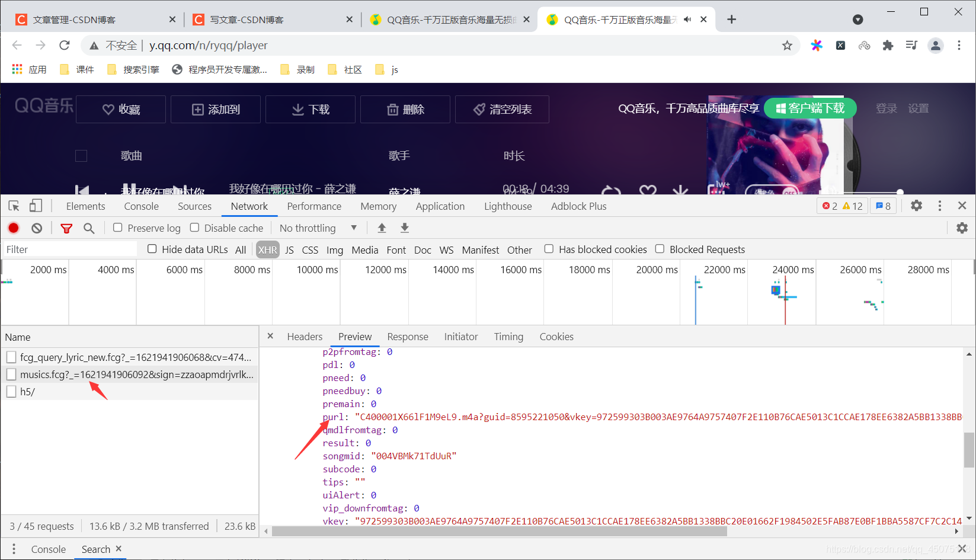Viewport: 976px width, 560px height.
Task: Enable Preserve log checkbox
Action: click(118, 228)
